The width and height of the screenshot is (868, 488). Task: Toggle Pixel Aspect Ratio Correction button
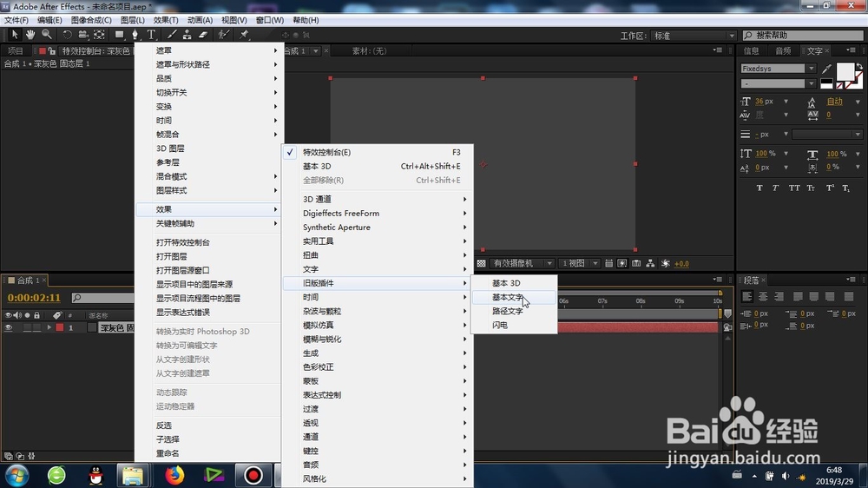(x=608, y=264)
